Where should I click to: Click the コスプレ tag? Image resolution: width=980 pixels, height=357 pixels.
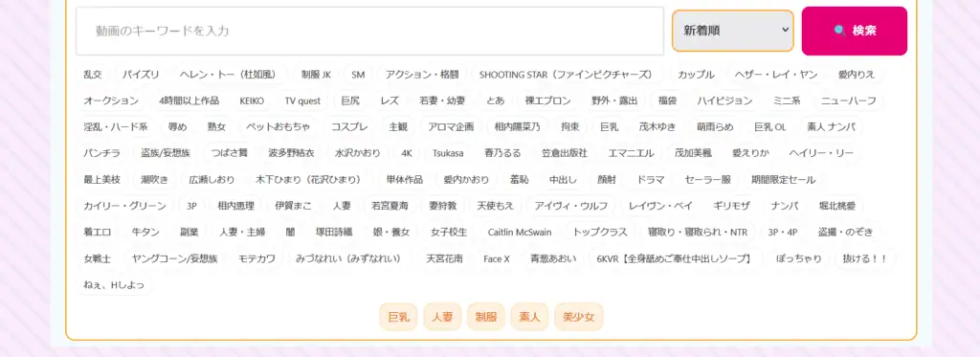[x=349, y=127]
